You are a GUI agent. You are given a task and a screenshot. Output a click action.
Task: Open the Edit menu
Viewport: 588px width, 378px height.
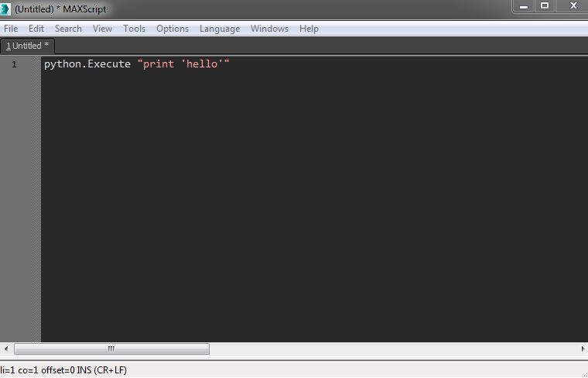point(36,29)
